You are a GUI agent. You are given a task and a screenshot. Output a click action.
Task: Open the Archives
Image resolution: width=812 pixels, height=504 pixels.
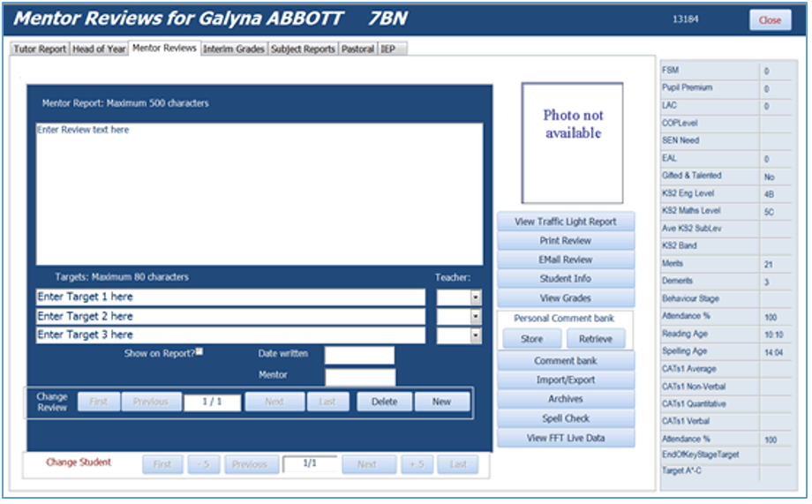tap(566, 399)
